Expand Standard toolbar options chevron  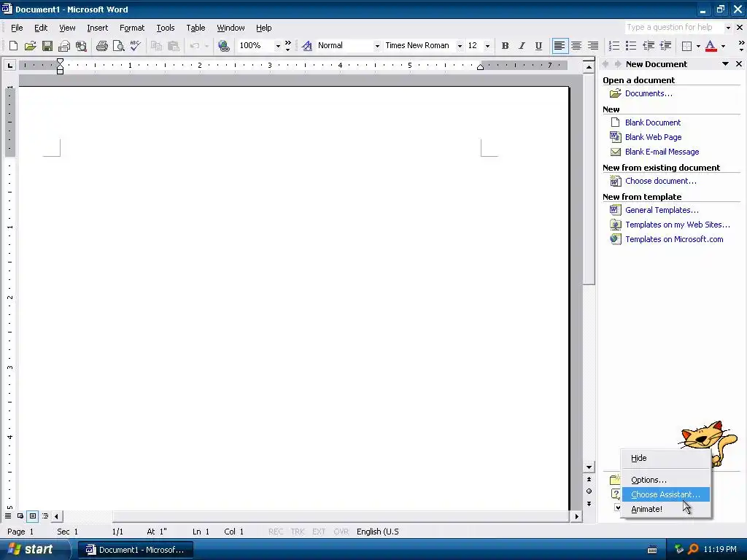(287, 46)
